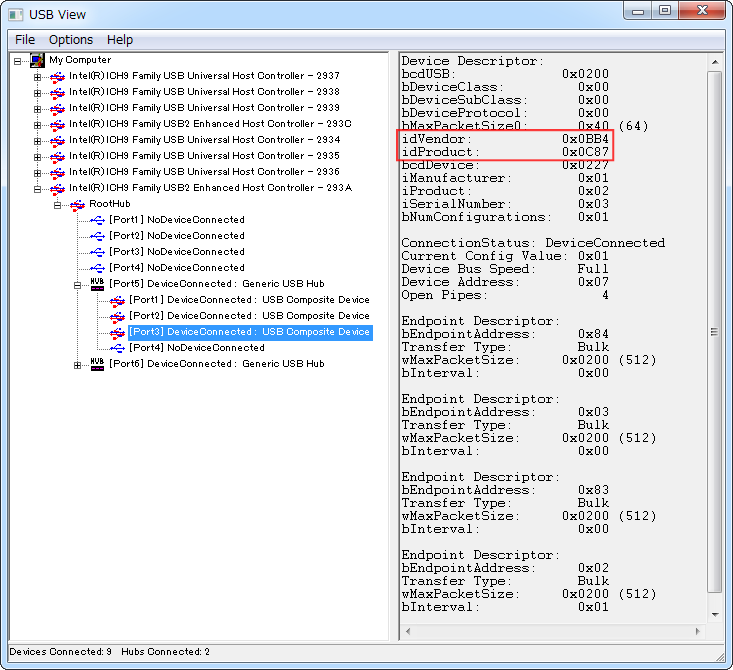Screen dimensions: 733x670
Task: Select hub [Port2] USB Composite Device
Action: [249, 316]
